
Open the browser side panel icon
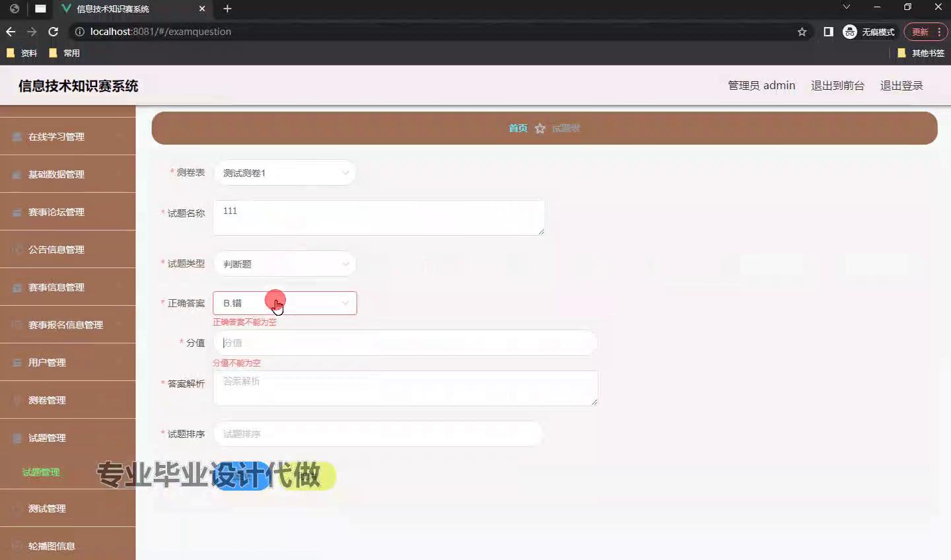pos(828,32)
